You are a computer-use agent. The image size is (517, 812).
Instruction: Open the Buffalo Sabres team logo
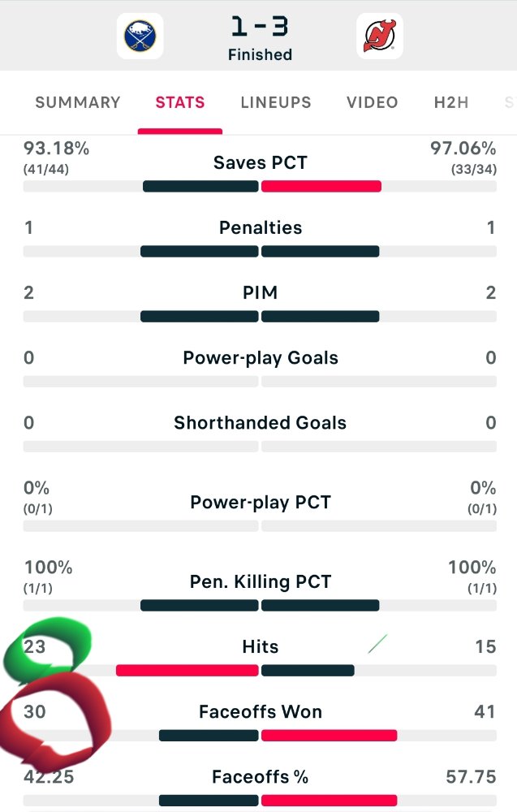[x=140, y=36]
